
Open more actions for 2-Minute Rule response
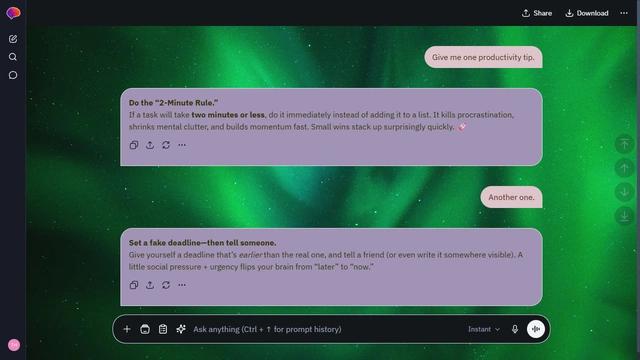click(182, 145)
